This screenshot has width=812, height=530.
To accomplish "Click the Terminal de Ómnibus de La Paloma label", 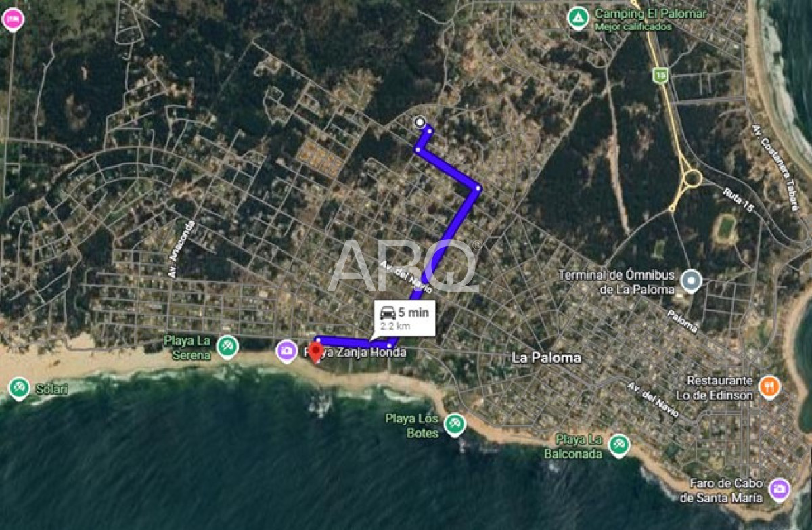I will point(617,282).
